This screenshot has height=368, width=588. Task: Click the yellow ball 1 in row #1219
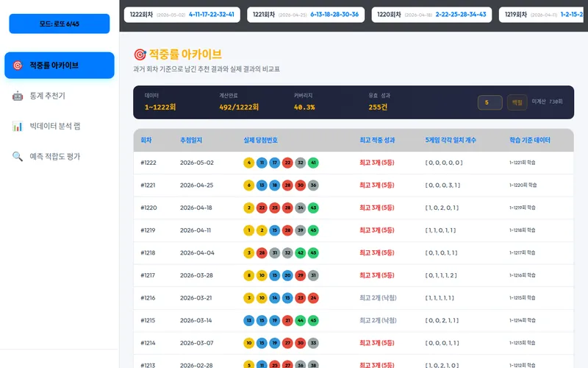click(248, 230)
